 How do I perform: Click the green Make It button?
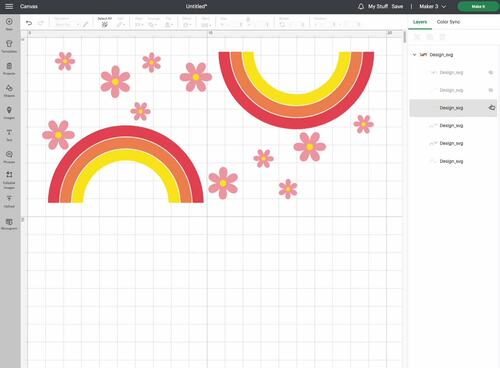[x=478, y=6]
